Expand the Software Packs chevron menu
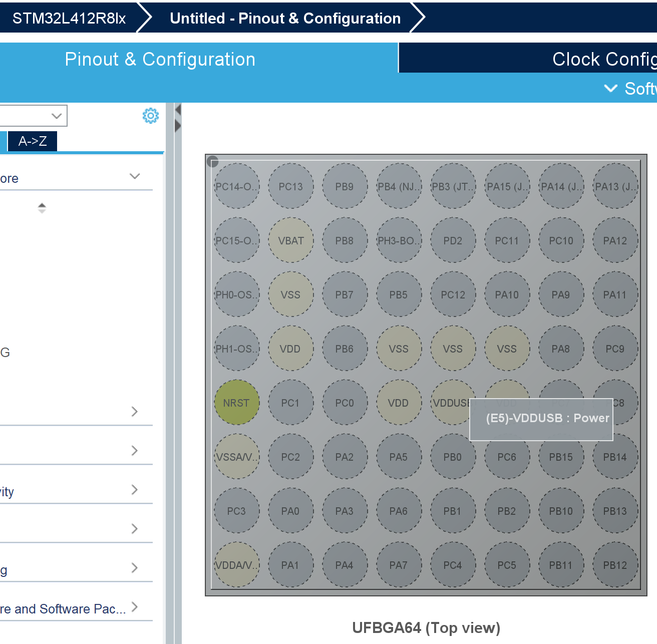 [x=611, y=89]
